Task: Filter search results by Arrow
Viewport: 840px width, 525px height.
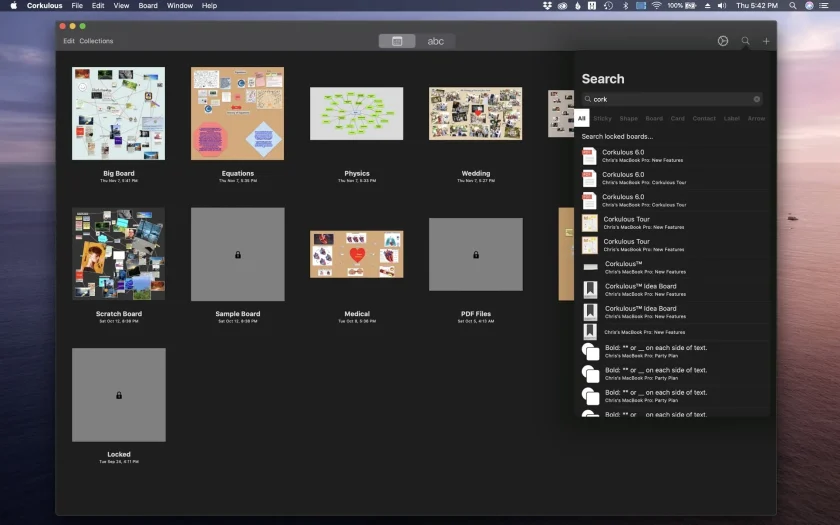Action: pos(756,118)
